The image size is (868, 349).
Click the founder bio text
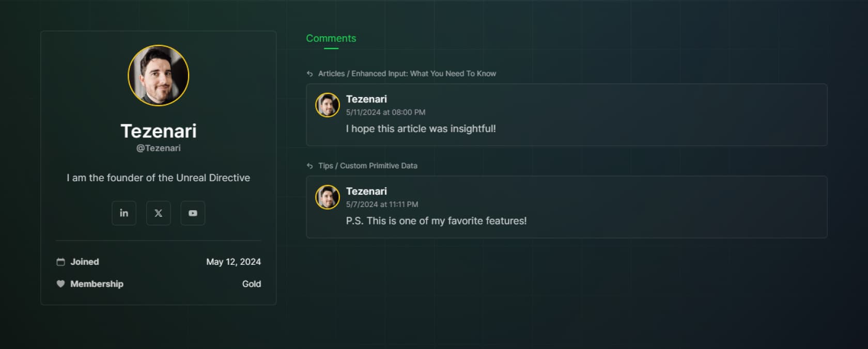[158, 177]
